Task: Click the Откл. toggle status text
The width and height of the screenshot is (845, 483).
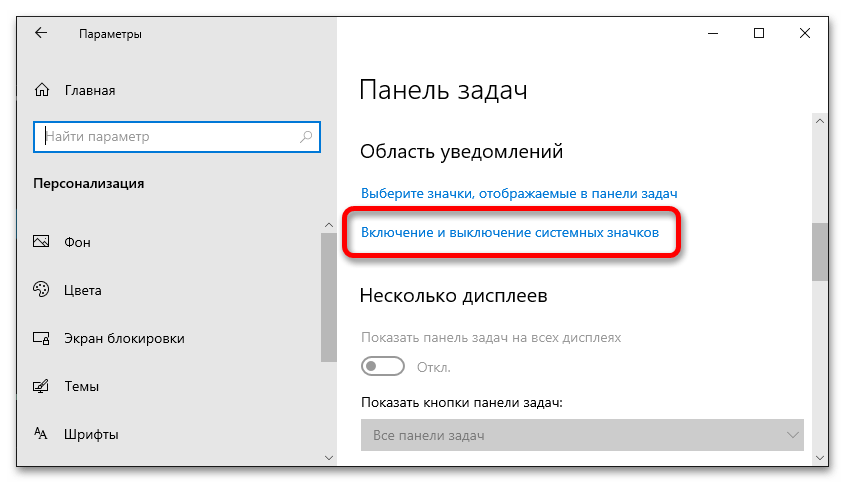Action: [434, 368]
